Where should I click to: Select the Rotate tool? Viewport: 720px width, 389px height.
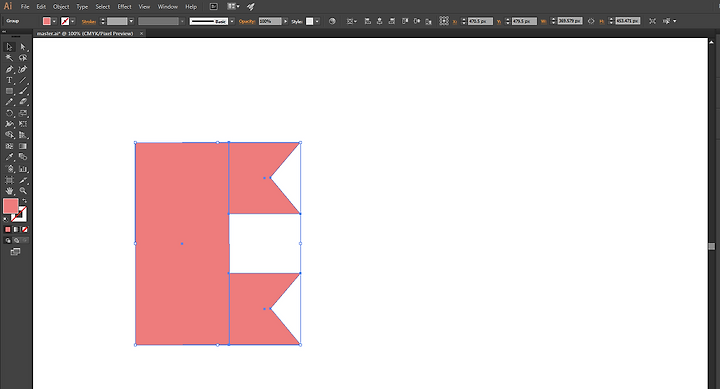coord(9,113)
